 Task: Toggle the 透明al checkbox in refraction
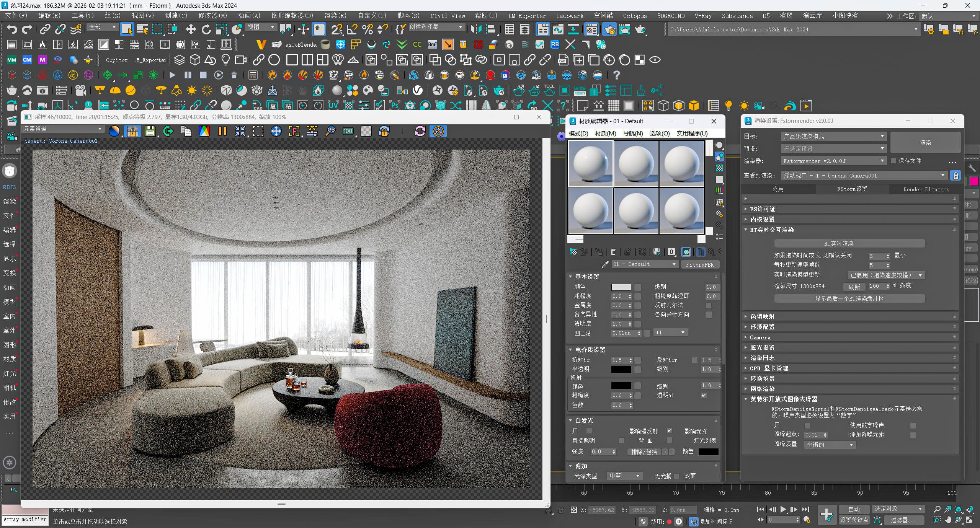coord(704,395)
